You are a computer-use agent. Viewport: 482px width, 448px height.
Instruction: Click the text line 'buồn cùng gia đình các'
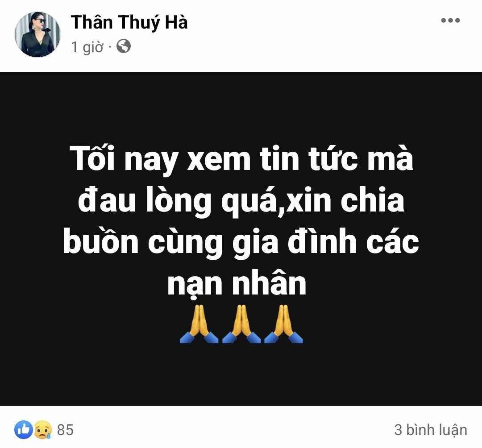241,242
